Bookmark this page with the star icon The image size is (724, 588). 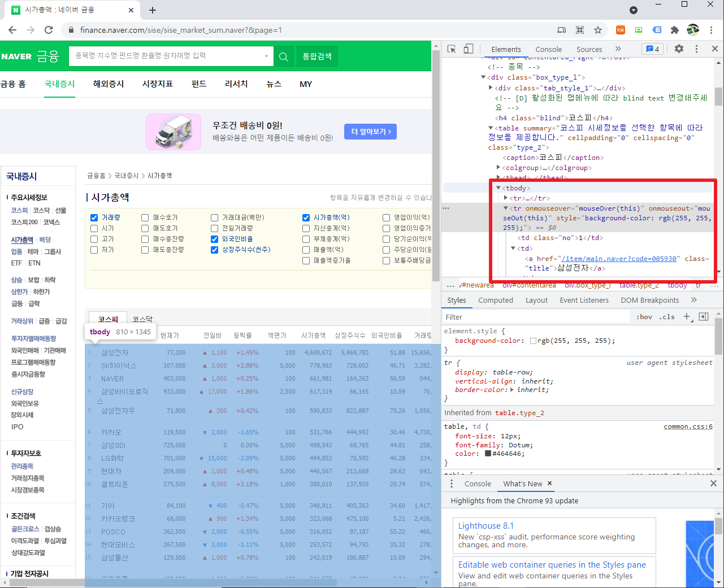click(x=598, y=30)
